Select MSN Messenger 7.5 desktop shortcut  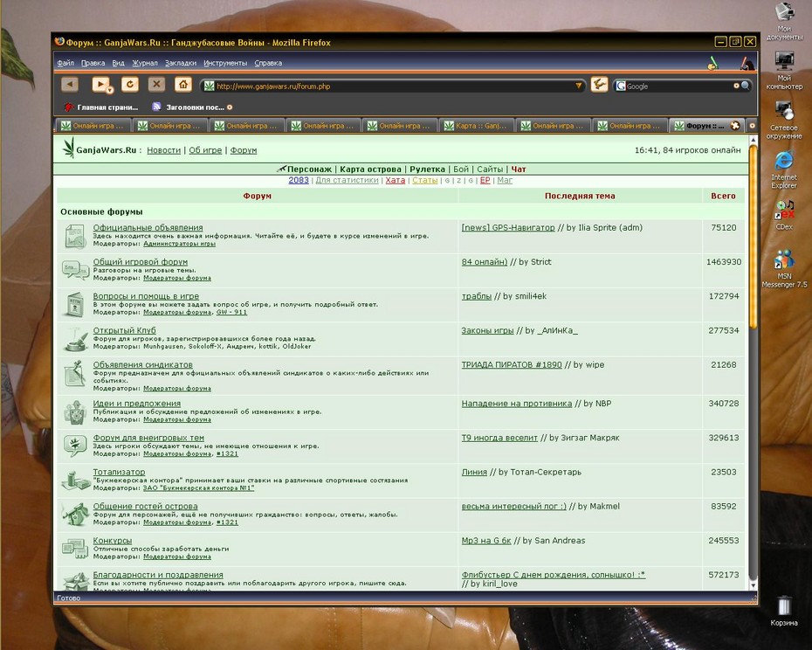click(x=784, y=268)
